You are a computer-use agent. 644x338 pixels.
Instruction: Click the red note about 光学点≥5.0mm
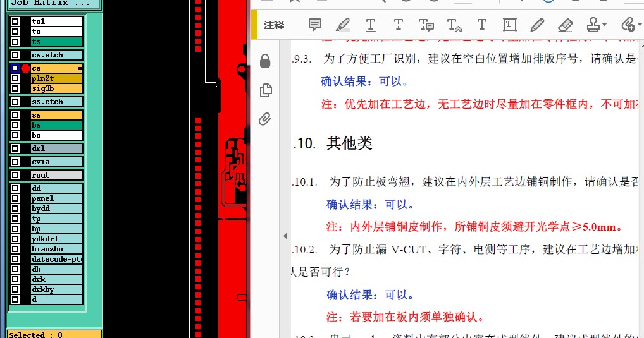[475, 227]
